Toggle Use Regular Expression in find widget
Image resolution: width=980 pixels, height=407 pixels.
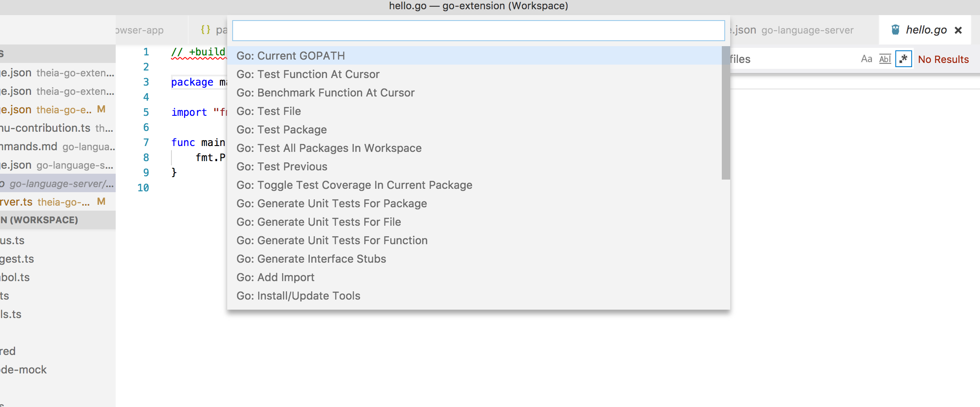904,59
